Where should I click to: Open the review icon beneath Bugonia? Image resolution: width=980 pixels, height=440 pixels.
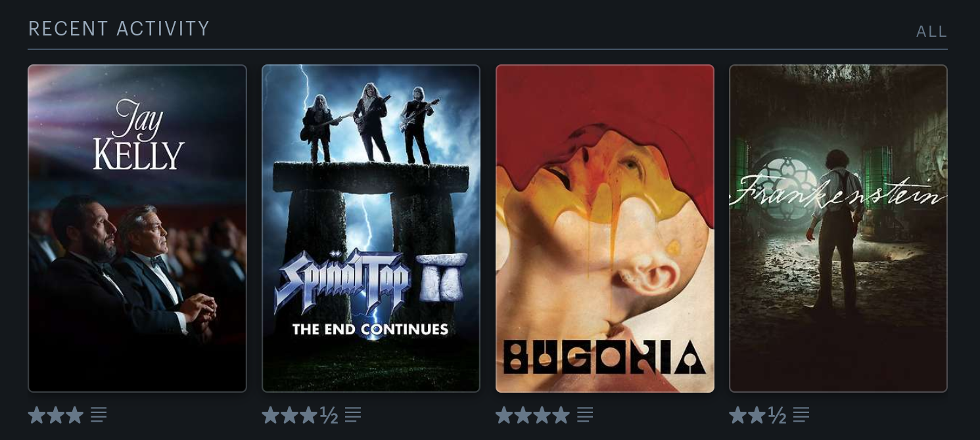click(x=585, y=415)
